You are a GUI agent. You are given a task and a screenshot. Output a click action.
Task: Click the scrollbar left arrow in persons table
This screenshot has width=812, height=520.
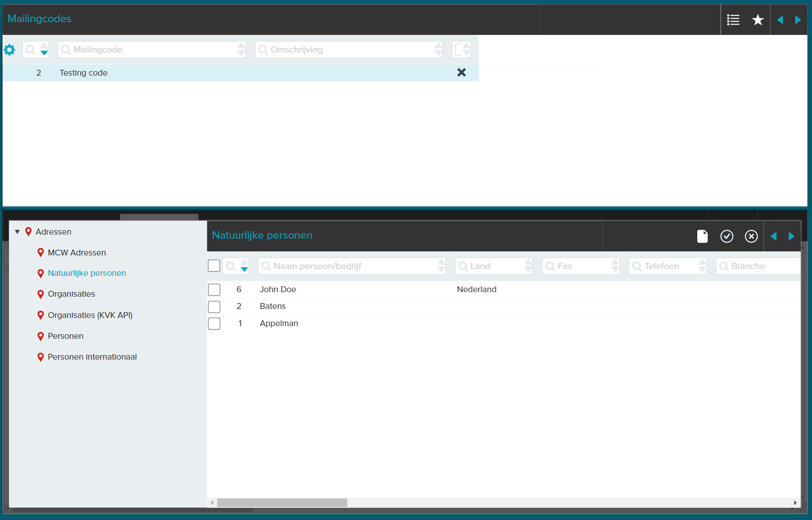(212, 503)
